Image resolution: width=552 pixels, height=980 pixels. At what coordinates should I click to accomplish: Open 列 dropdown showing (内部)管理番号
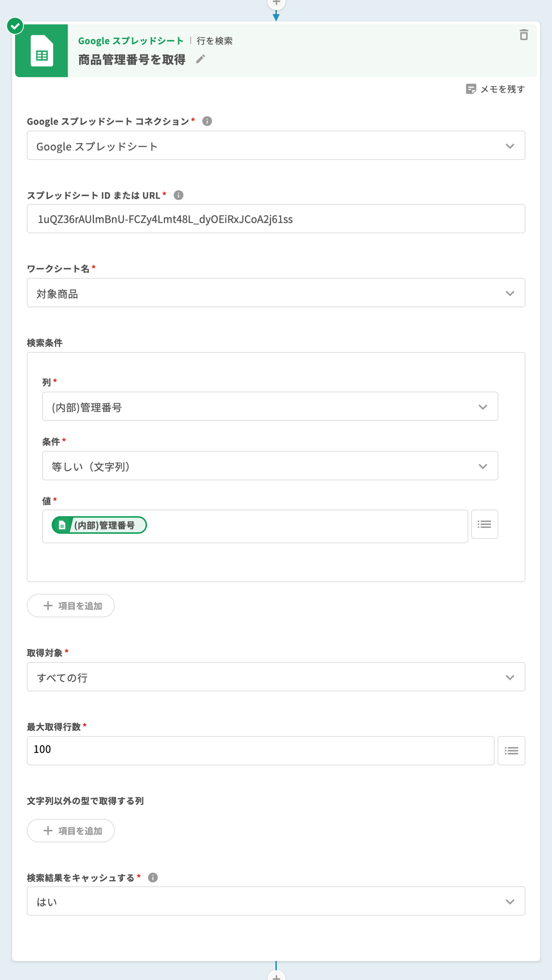click(x=270, y=407)
